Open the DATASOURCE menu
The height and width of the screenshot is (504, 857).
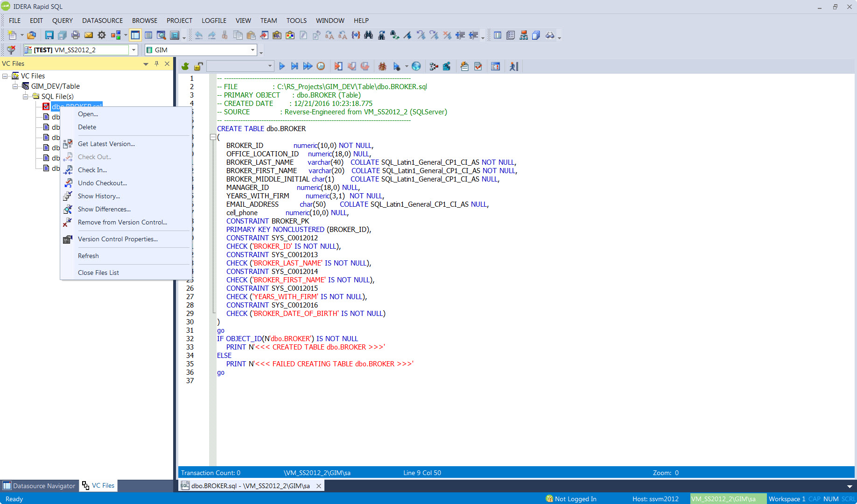click(x=103, y=21)
